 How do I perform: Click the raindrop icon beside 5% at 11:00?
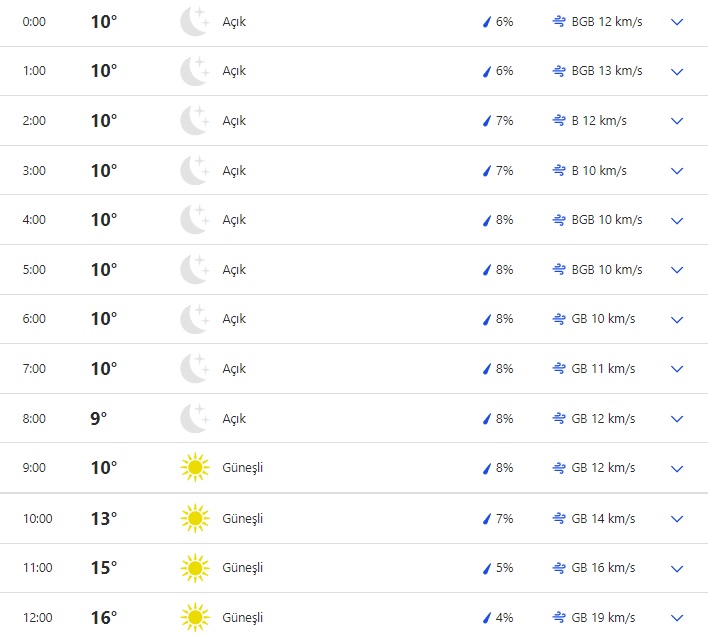487,568
